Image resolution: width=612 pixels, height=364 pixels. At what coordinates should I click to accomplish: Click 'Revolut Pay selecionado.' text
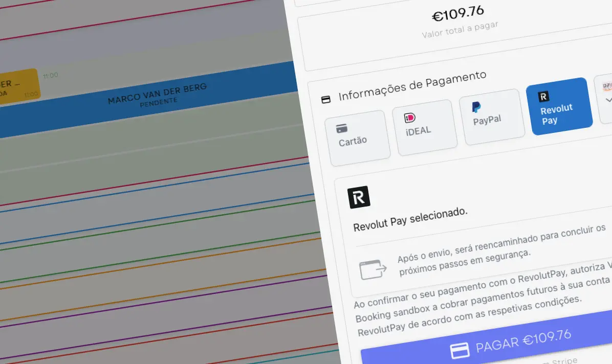pos(410,220)
